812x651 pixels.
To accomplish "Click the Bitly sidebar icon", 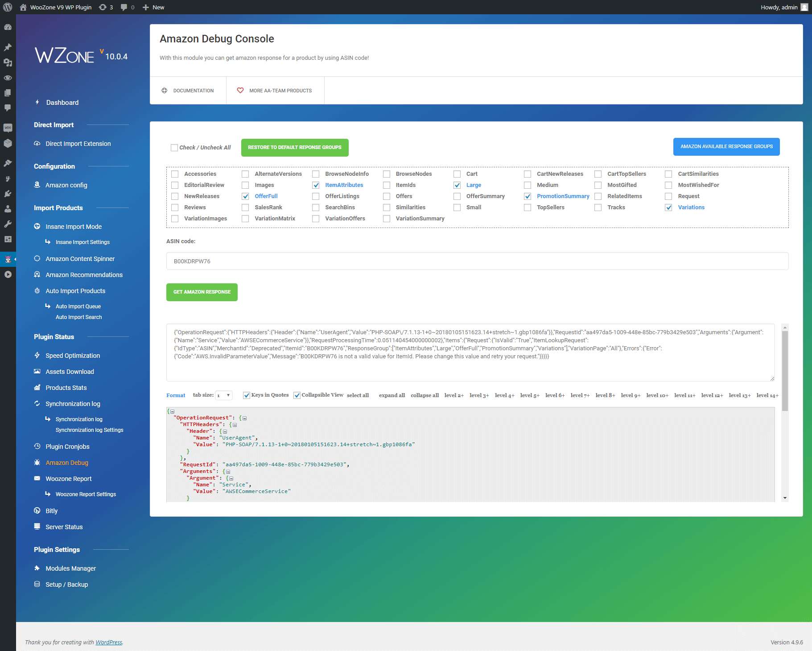I will click(37, 511).
